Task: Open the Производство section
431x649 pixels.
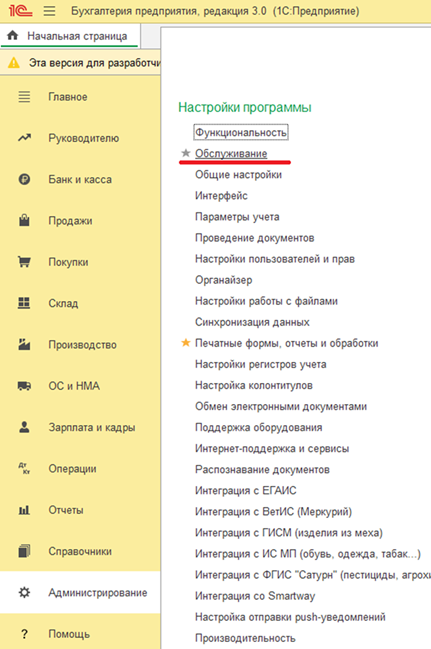Action: [80, 345]
